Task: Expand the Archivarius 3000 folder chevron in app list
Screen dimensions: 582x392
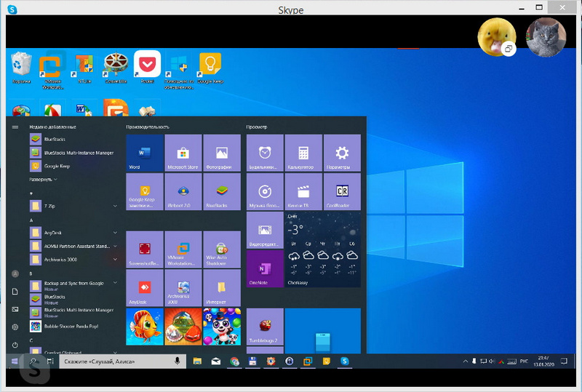Action: (115, 260)
